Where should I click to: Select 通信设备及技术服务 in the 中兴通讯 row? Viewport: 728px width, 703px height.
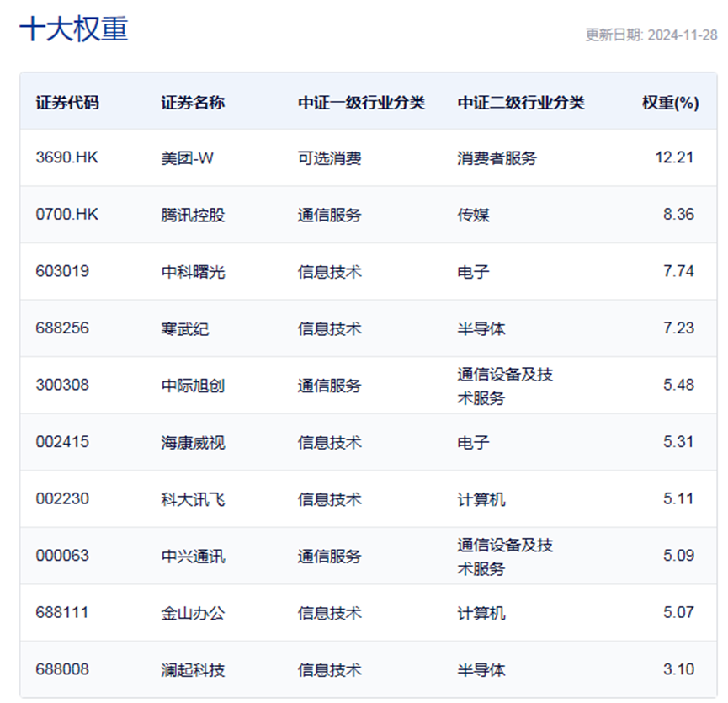point(505,557)
